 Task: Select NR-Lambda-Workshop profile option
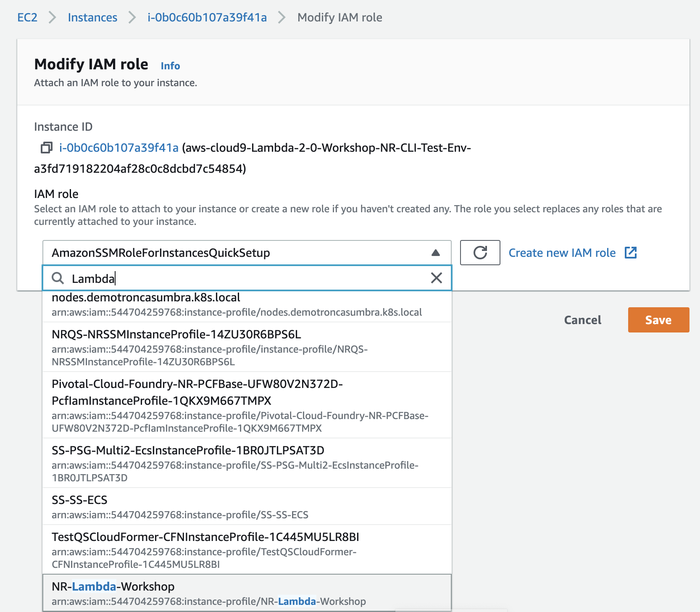(x=247, y=593)
